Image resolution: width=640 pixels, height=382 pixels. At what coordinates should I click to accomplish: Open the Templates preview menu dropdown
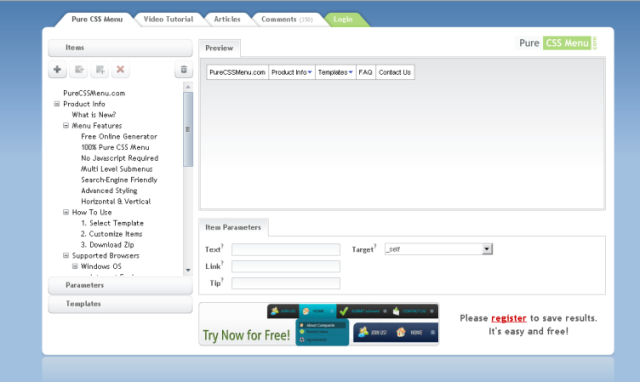(x=335, y=72)
